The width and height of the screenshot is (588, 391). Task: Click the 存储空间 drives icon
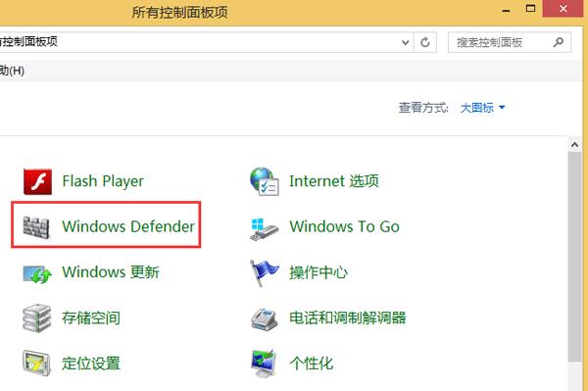37,318
